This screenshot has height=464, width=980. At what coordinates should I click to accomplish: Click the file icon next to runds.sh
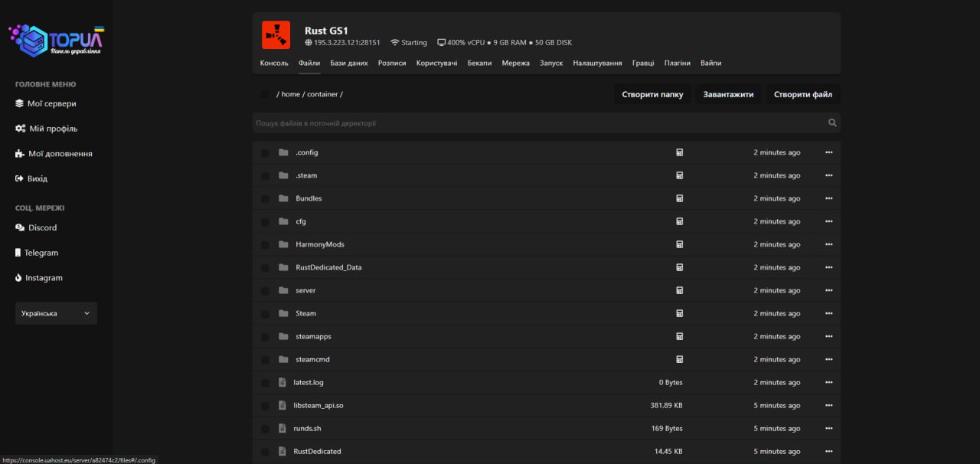pos(283,428)
